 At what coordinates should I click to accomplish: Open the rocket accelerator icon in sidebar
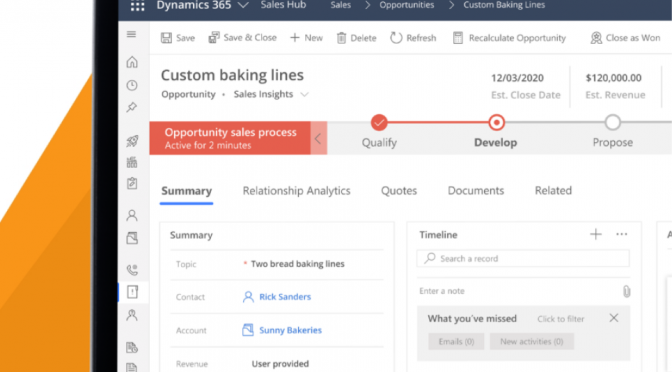(132, 141)
